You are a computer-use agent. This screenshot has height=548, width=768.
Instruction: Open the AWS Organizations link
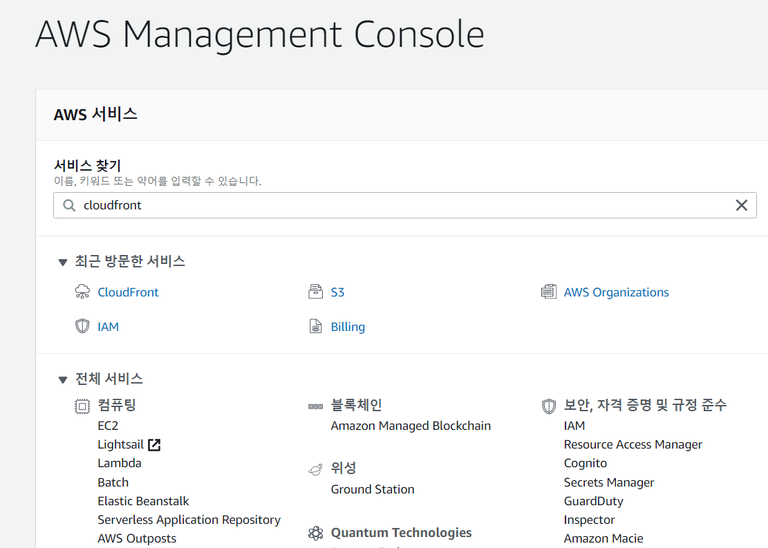(616, 292)
